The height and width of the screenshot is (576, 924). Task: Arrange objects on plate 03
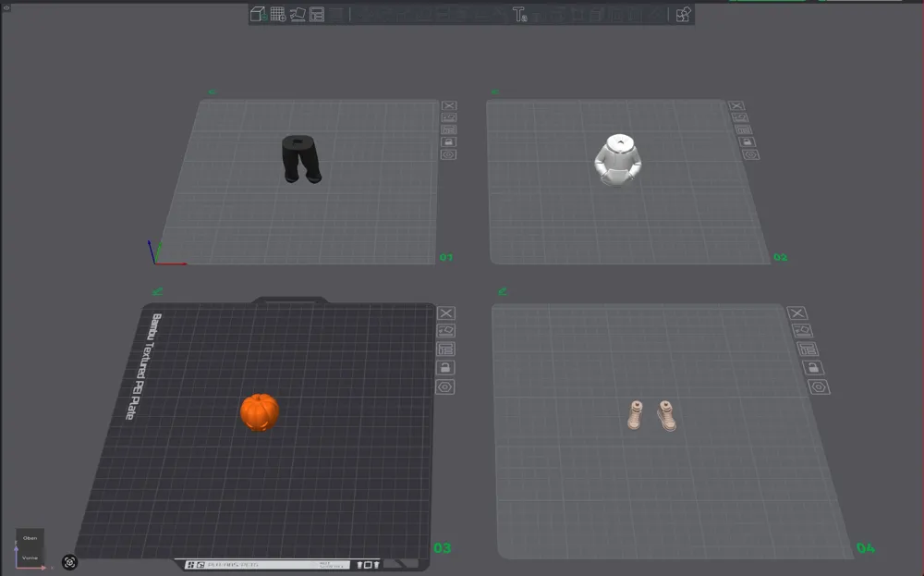pyautogui.click(x=445, y=349)
